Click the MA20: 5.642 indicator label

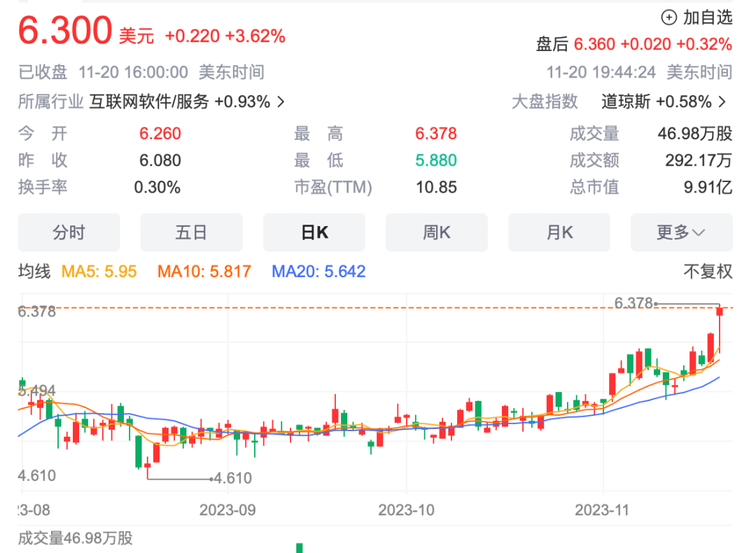point(318,272)
